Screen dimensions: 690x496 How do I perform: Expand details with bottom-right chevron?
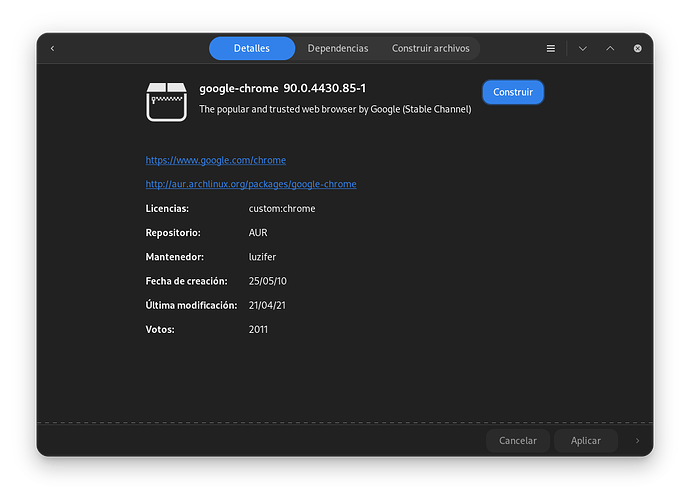637,441
